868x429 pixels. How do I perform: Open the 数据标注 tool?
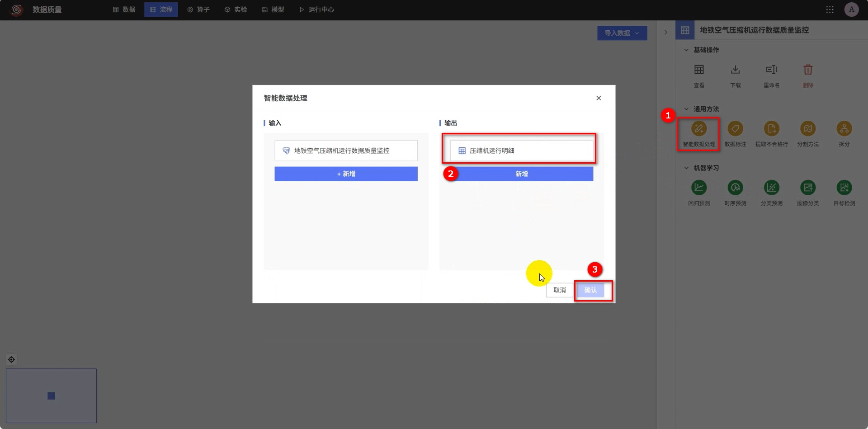point(735,129)
